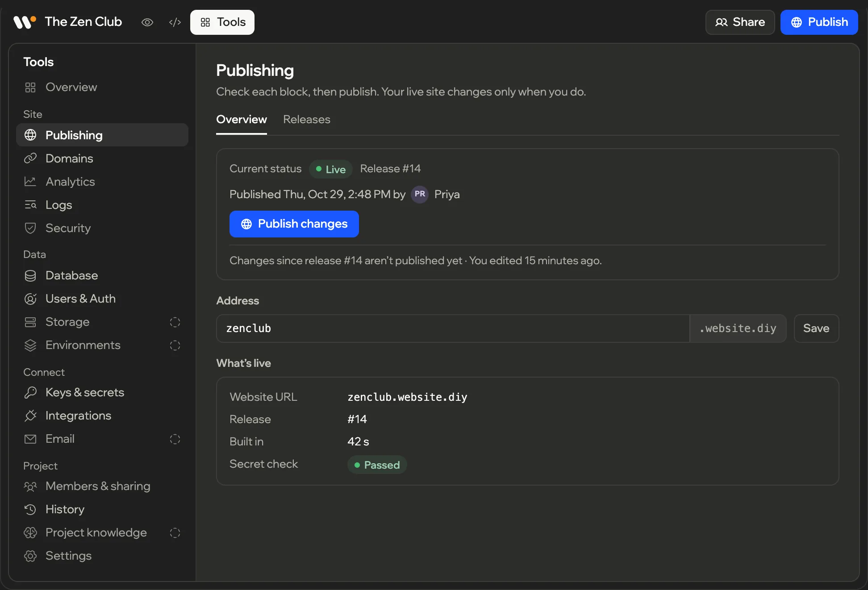Toggle the preview eye icon in header
This screenshot has width=868, height=590.
click(147, 22)
